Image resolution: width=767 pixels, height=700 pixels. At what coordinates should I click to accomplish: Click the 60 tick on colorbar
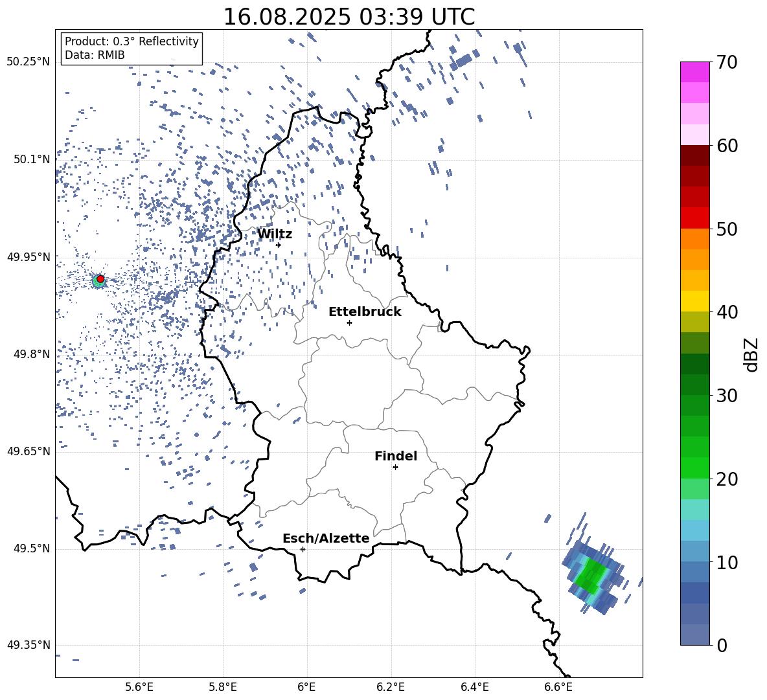[x=727, y=146]
